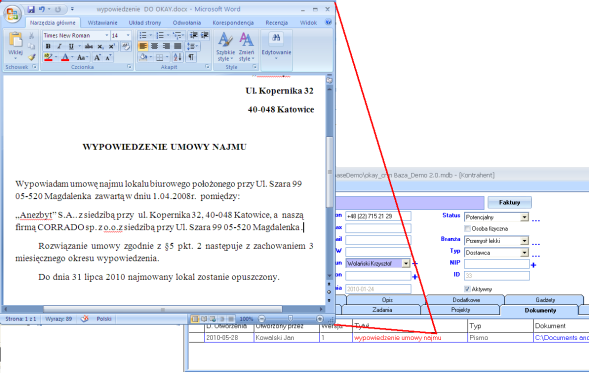Show paragraph marks with pilcrow icon
The width and height of the screenshot is (589, 373).
pyautogui.click(x=191, y=57)
